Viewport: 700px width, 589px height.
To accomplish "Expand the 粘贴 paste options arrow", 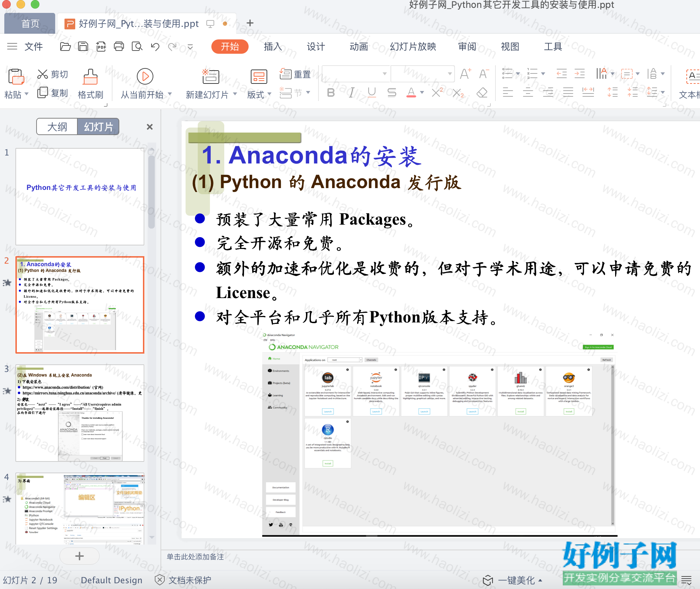I will pos(26,95).
